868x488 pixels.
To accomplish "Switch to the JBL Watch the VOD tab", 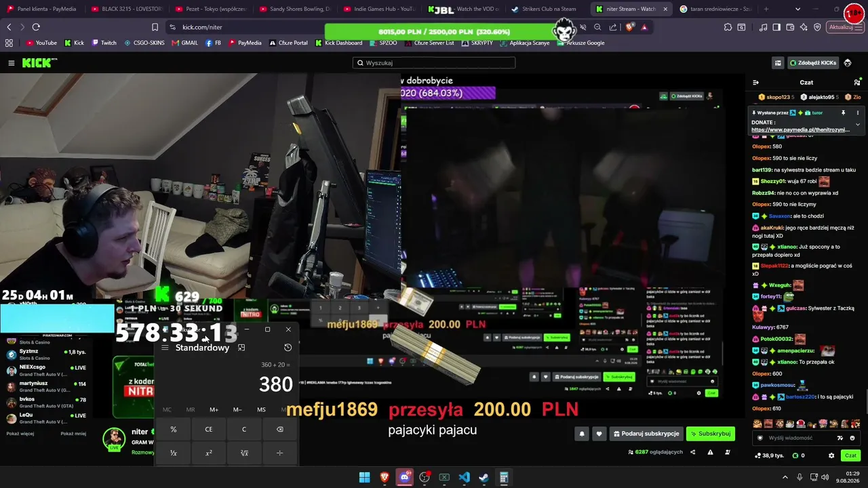I will tap(463, 9).
